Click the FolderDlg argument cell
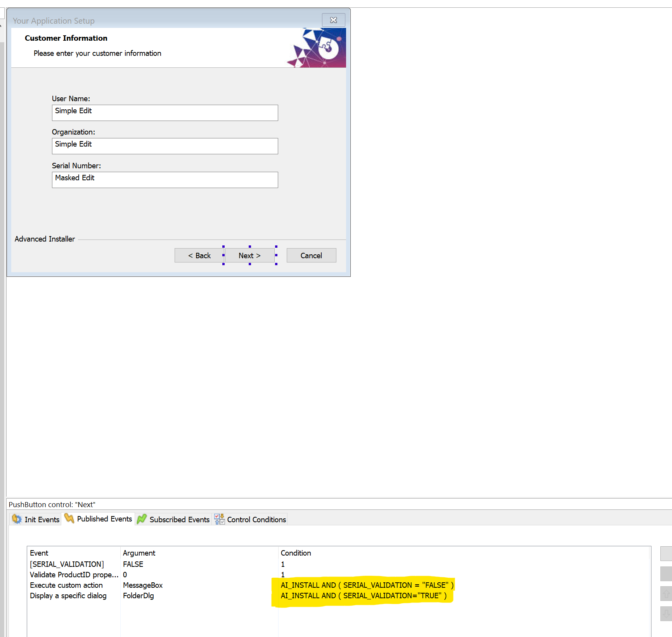The image size is (672, 637). point(139,596)
